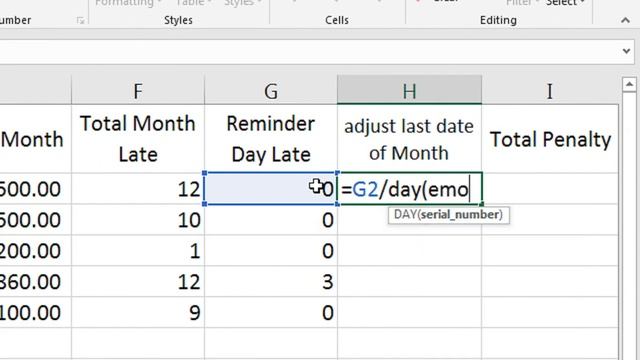
Task: Select the 500.00 amount in the row with 10
Action: tap(36, 220)
